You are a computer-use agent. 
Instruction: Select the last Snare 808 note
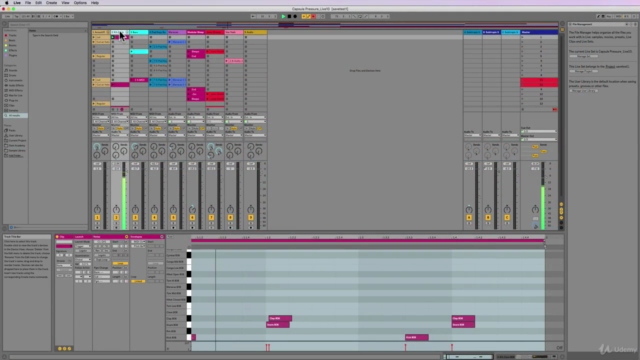click(x=463, y=325)
